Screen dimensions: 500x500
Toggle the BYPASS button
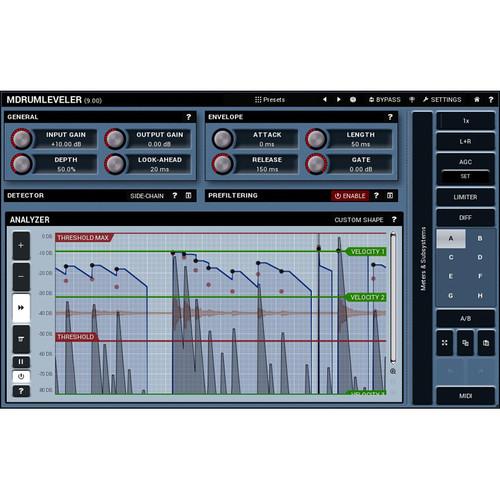pos(385,100)
